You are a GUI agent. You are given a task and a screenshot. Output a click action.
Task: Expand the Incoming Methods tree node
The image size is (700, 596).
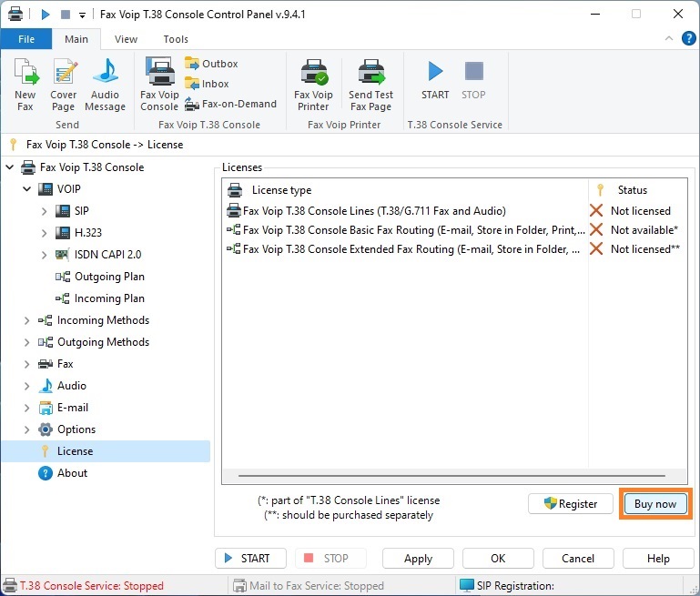coord(26,320)
